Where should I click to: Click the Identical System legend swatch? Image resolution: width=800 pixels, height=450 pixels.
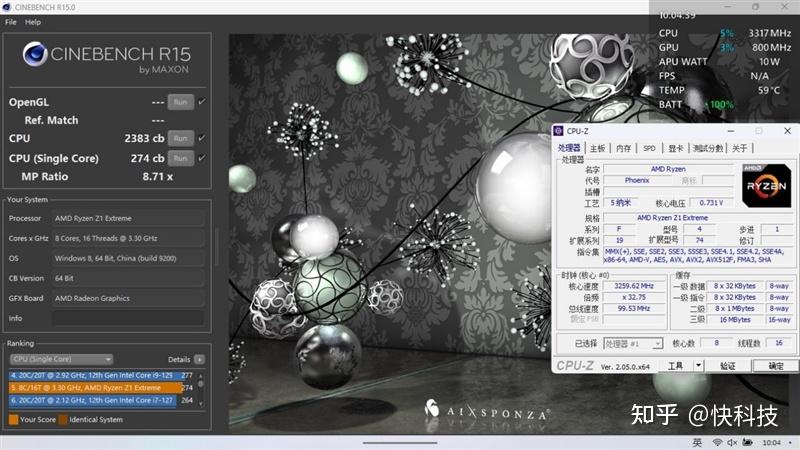coord(63,419)
